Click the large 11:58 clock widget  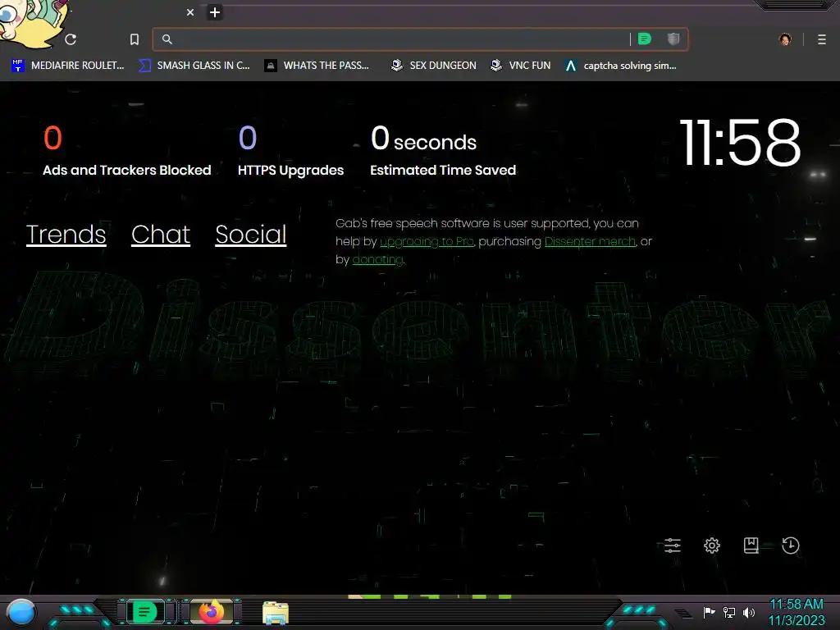coord(741,143)
